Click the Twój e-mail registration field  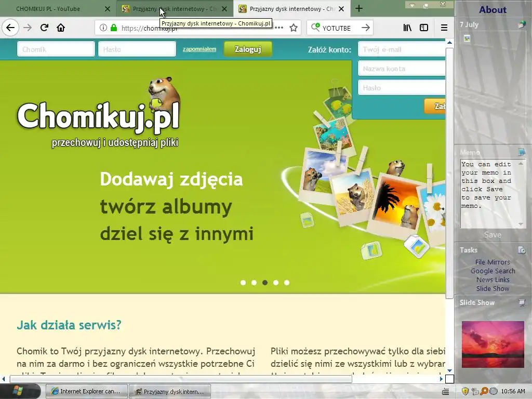pyautogui.click(x=402, y=49)
